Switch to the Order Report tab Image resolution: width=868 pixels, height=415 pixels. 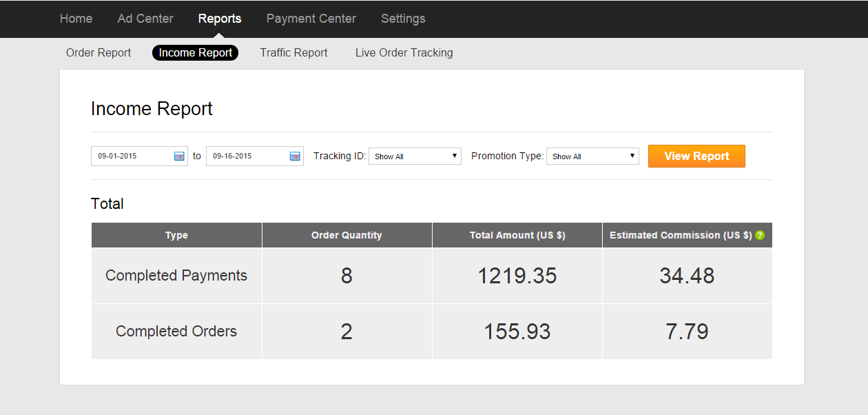[99, 52]
